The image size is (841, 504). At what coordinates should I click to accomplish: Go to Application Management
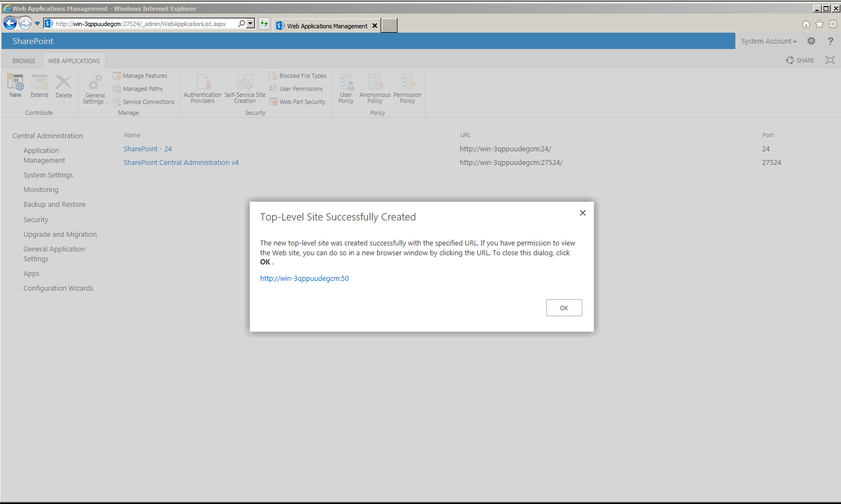point(44,155)
